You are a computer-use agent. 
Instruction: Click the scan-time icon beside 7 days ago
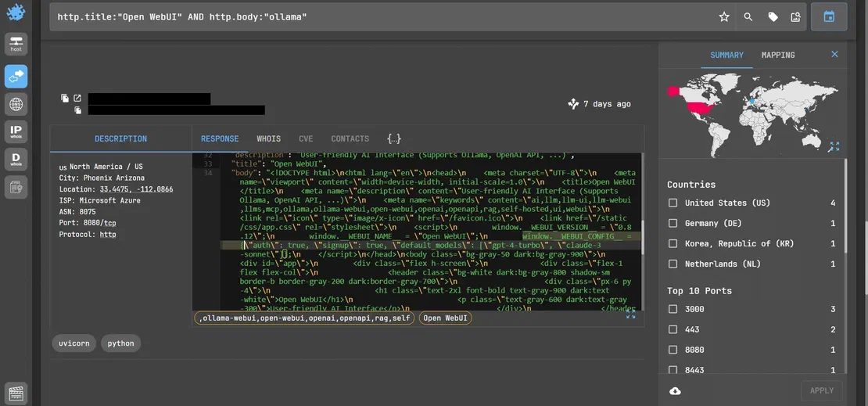click(x=573, y=103)
